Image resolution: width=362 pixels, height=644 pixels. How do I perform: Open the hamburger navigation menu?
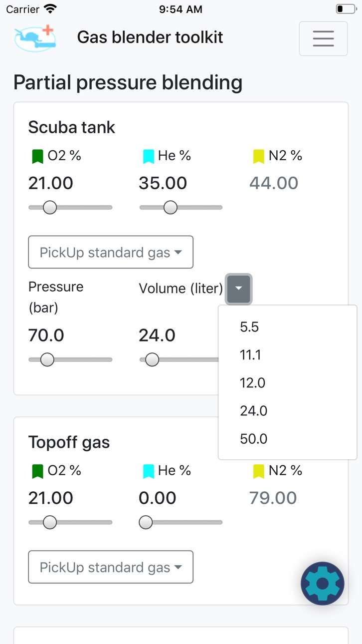coord(323,38)
